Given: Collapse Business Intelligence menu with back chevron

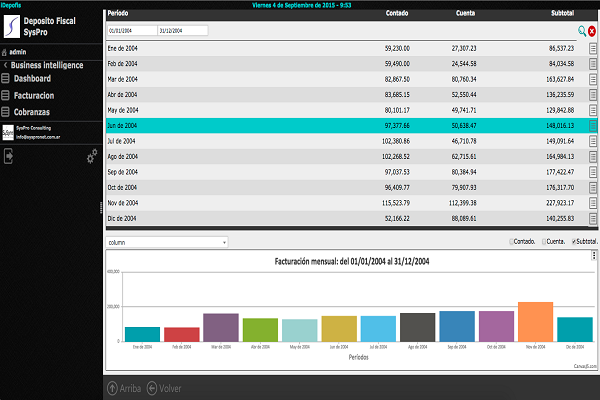Looking at the screenshot, I should (5, 65).
